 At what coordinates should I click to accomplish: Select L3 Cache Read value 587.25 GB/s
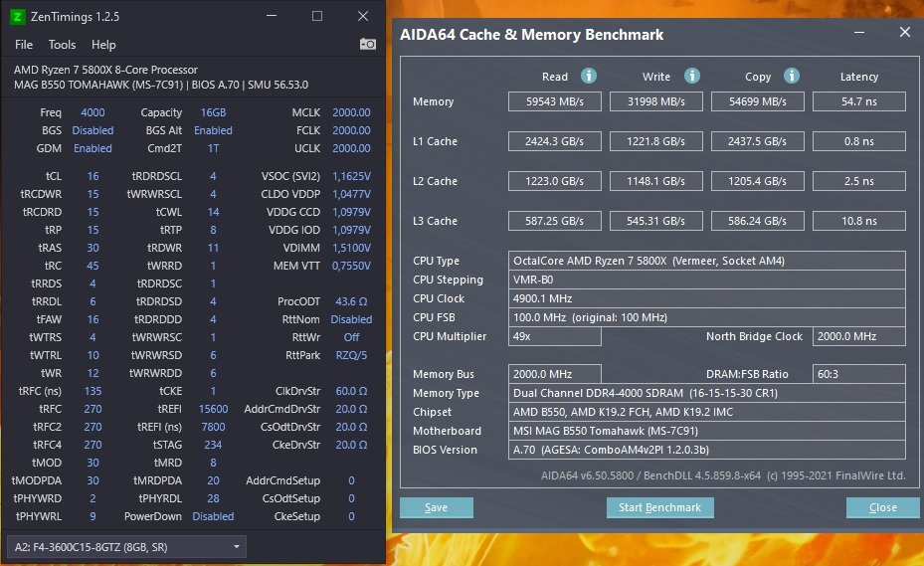coord(555,221)
